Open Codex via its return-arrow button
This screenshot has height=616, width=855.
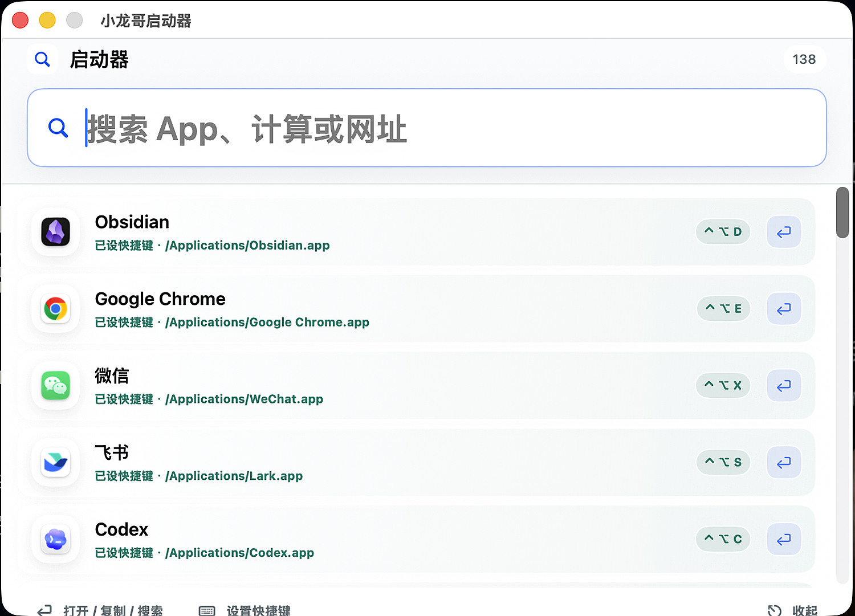pyautogui.click(x=784, y=540)
